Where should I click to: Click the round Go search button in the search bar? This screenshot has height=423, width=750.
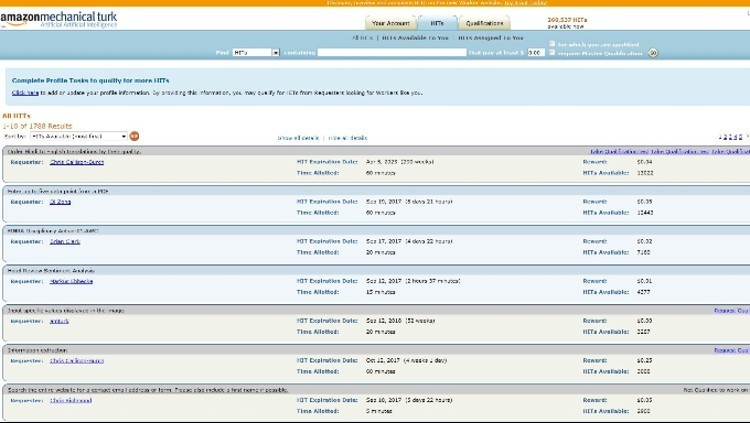[653, 53]
